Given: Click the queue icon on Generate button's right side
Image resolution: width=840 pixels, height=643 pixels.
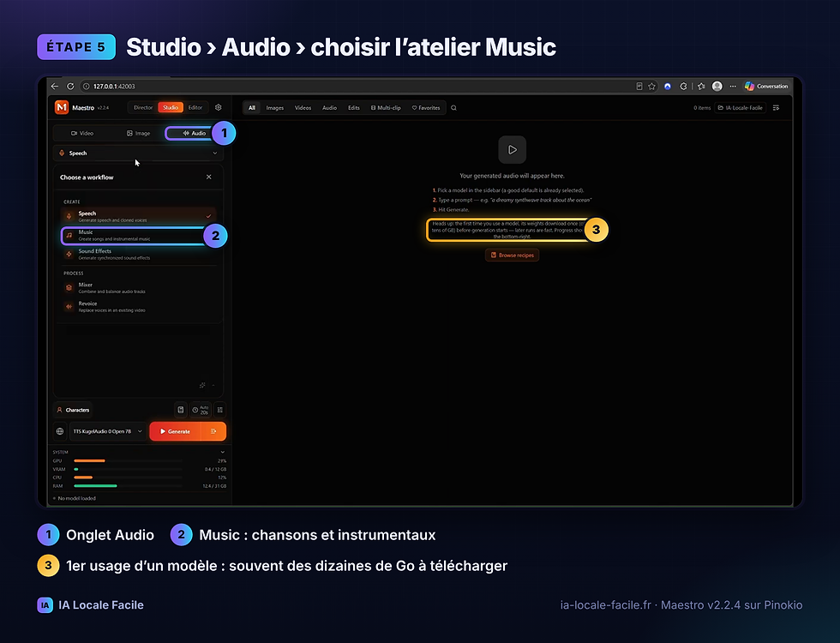Looking at the screenshot, I should click(213, 431).
